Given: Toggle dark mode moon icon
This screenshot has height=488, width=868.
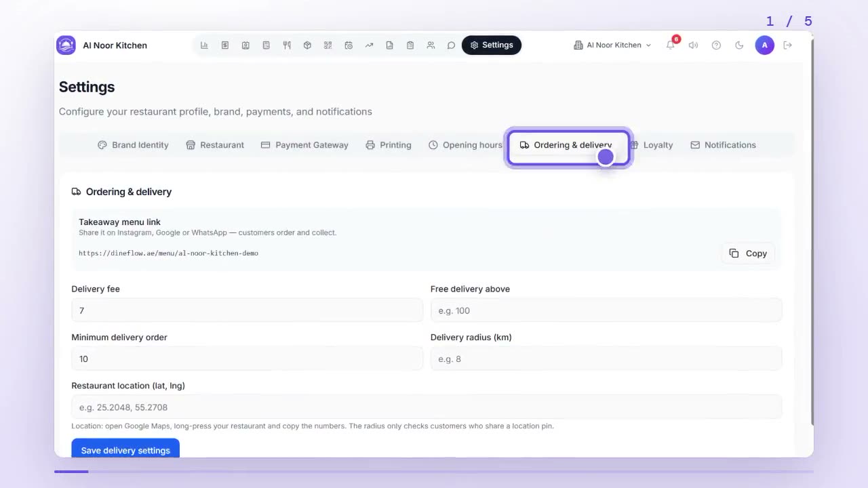Looking at the screenshot, I should 739,45.
